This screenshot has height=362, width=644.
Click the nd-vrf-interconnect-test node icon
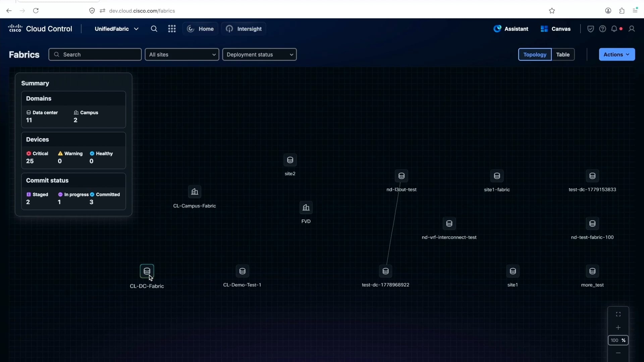tap(449, 224)
